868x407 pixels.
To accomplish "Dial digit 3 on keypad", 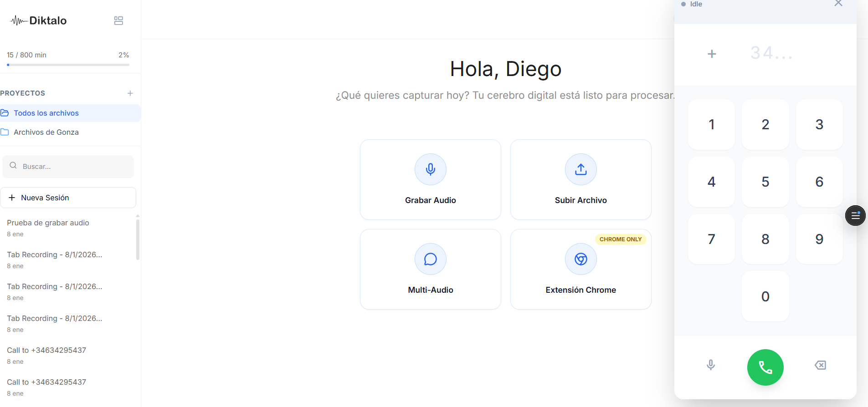I will pyautogui.click(x=819, y=124).
